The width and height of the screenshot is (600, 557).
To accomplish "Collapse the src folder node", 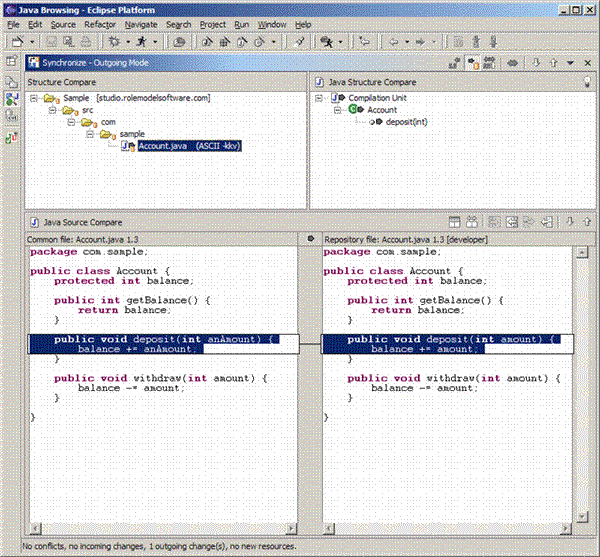I will [x=52, y=111].
